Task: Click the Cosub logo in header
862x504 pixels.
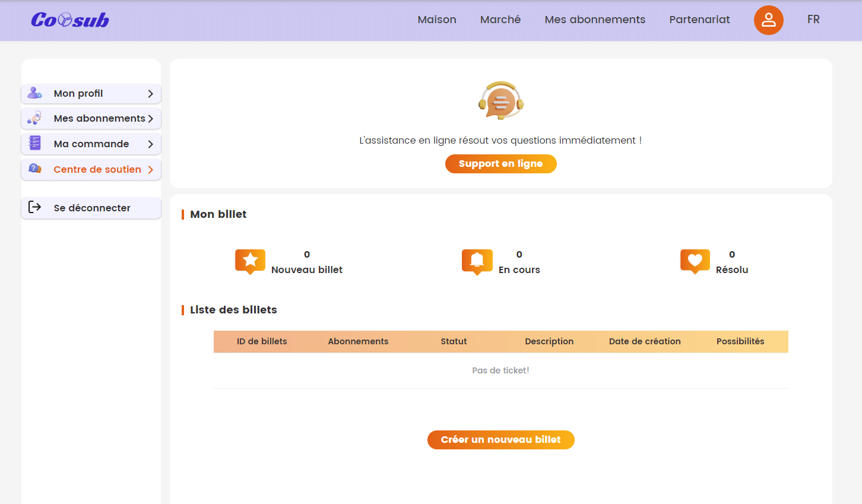Action: pyautogui.click(x=70, y=20)
